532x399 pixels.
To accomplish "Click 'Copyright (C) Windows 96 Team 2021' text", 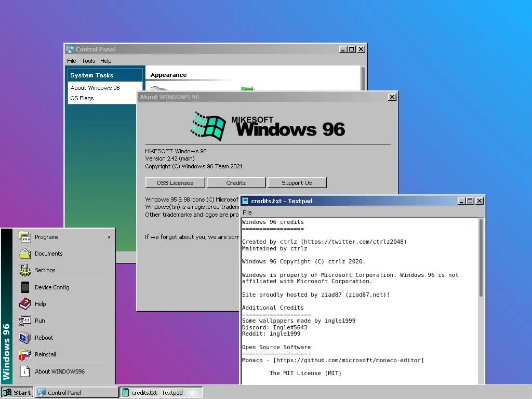I will coord(194,166).
